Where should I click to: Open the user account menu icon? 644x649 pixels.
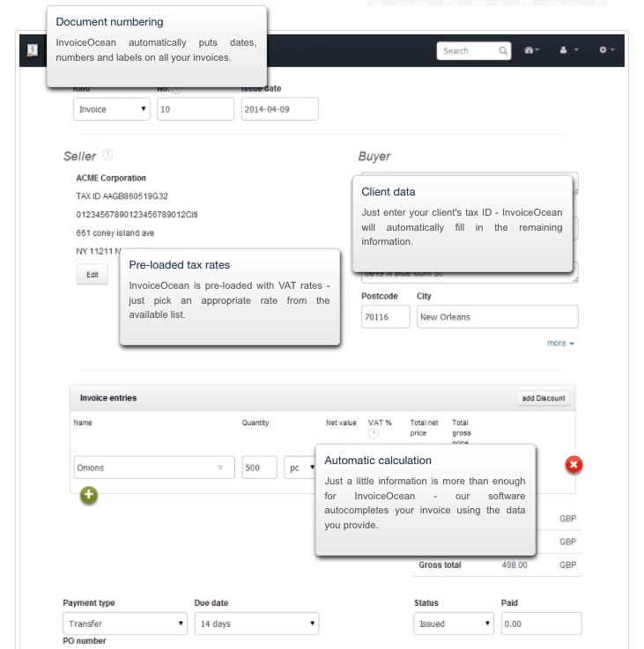(x=568, y=50)
